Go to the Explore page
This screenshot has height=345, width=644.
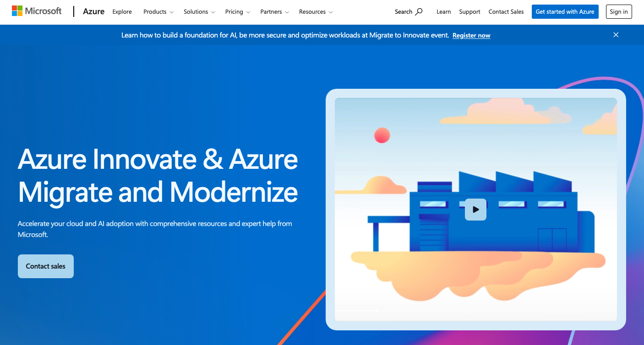tap(122, 12)
